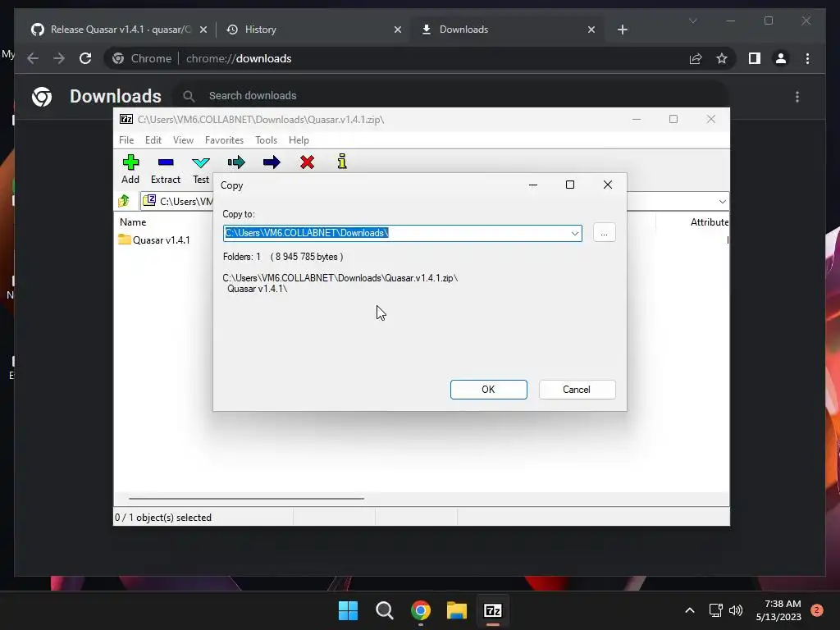Open the Favorites menu in 7-Zip
Viewport: 840px width, 630px height.
(x=224, y=139)
